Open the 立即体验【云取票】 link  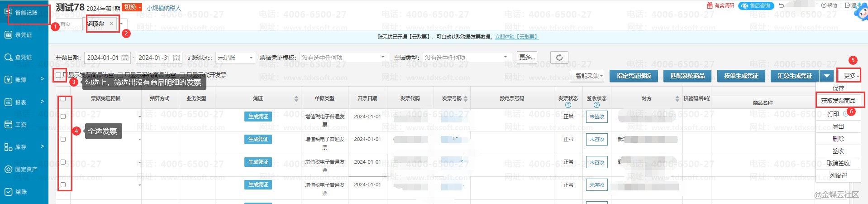point(516,37)
